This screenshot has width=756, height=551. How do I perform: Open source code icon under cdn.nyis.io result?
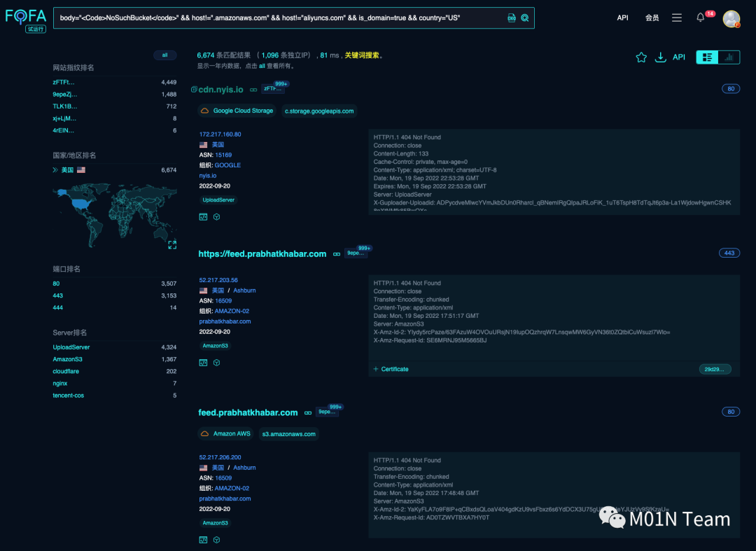(x=204, y=217)
